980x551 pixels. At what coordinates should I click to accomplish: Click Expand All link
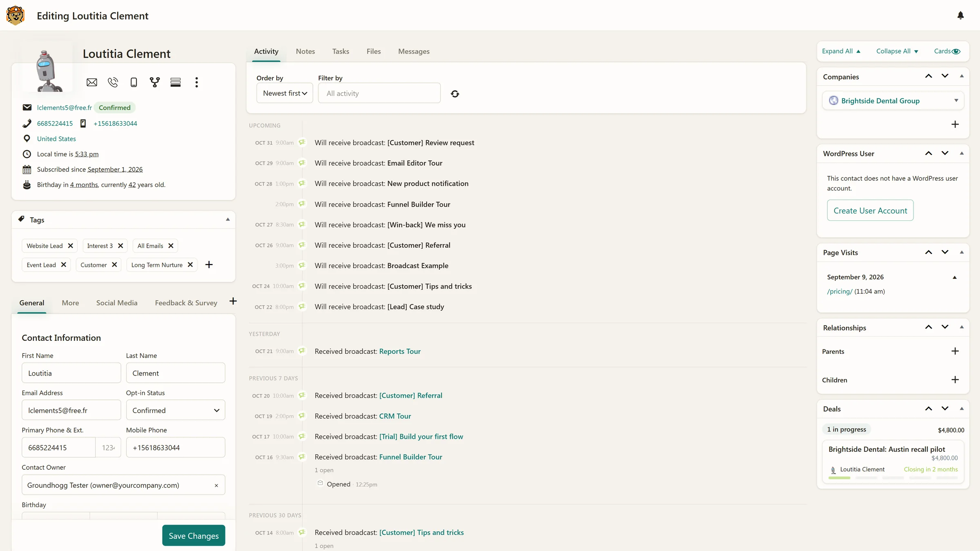point(841,51)
